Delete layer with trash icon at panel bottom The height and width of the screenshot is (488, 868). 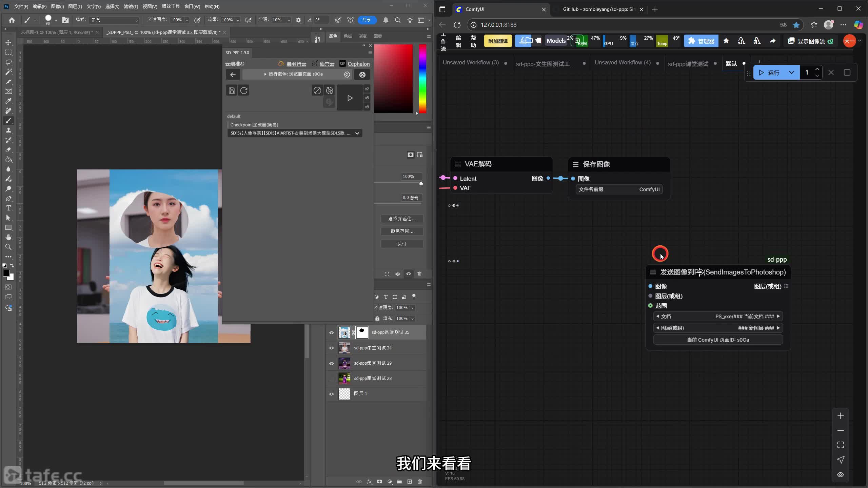(420, 482)
